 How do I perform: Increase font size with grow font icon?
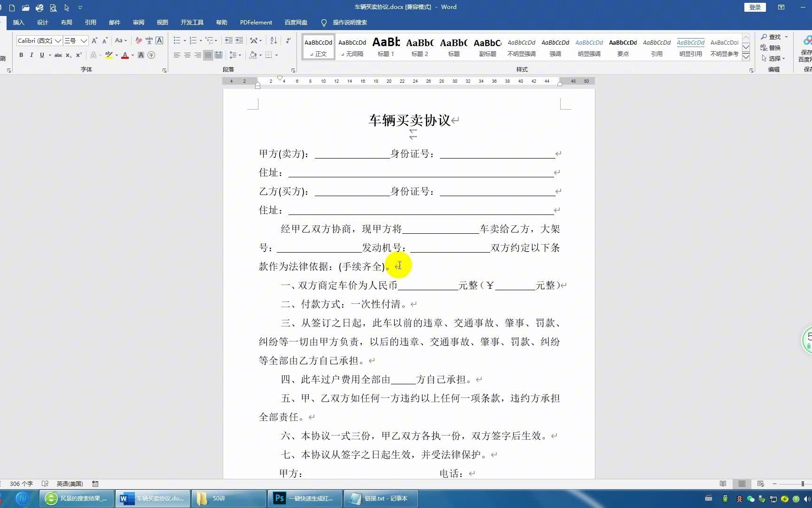[x=94, y=40]
